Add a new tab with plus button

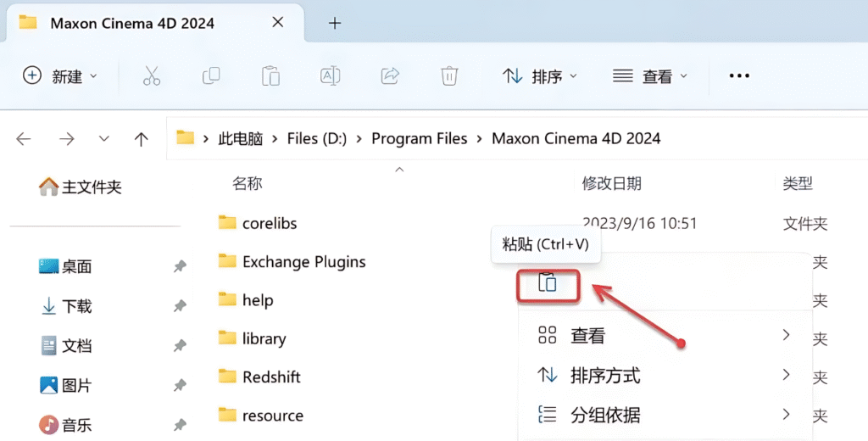click(334, 23)
